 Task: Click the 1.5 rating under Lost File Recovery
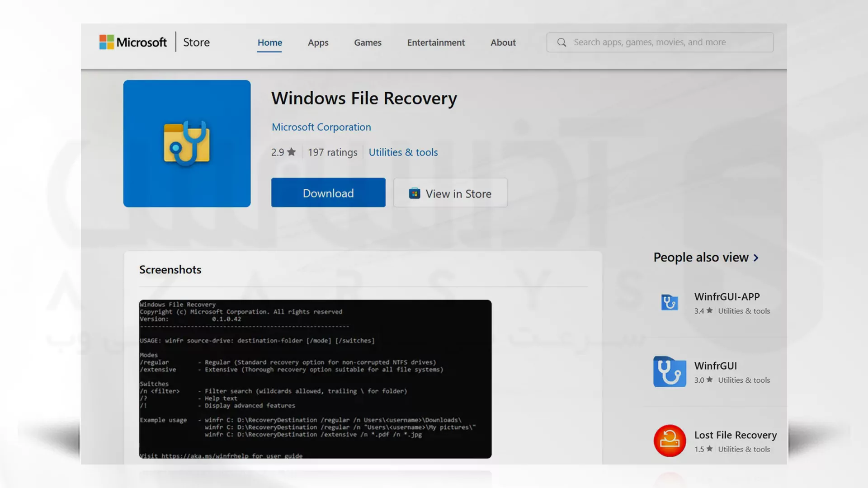[703, 449]
